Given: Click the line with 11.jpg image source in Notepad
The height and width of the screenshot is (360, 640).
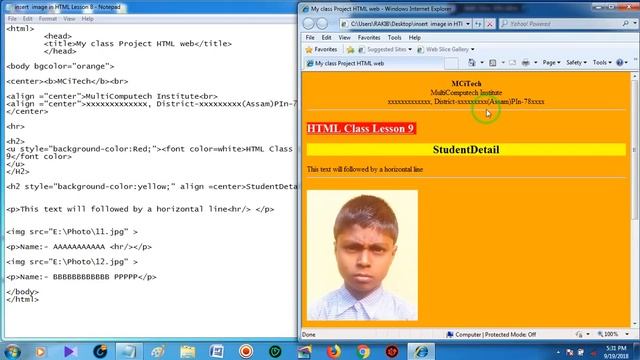Looking at the screenshot, I should (x=72, y=232).
